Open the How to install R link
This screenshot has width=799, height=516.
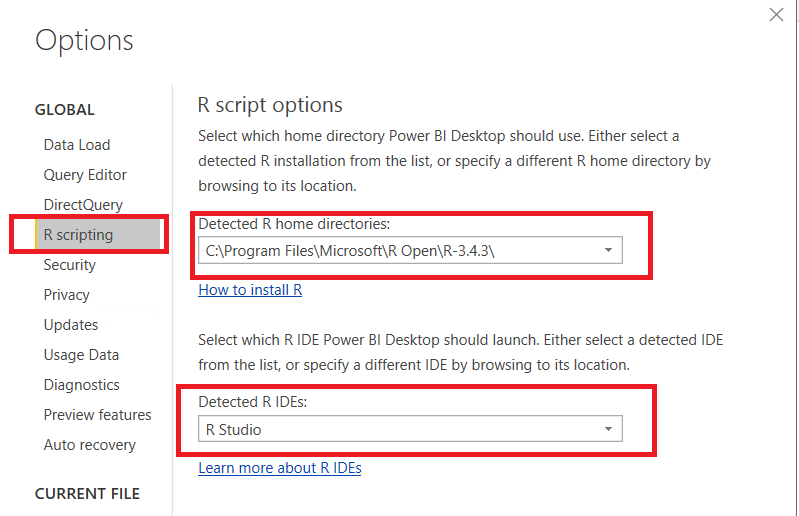point(250,290)
